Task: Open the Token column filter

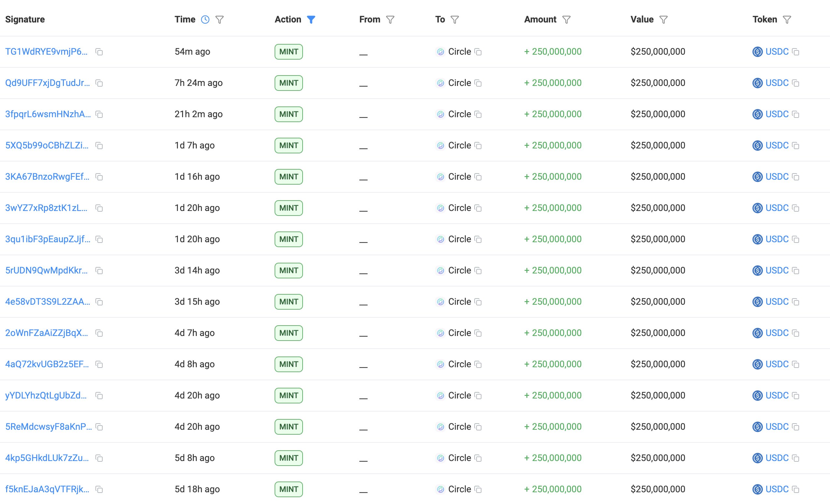Action: [x=787, y=20]
